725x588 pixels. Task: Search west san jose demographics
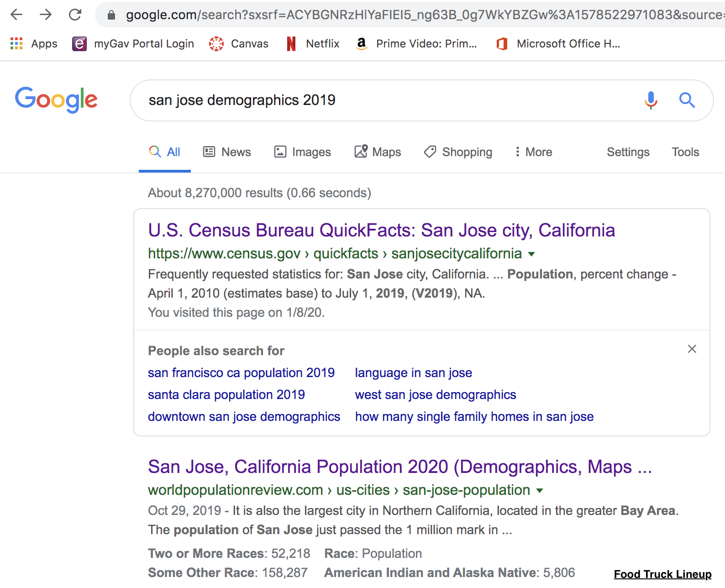click(x=436, y=394)
